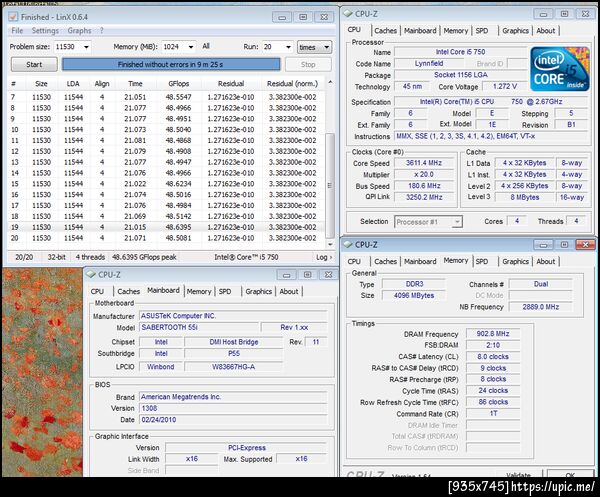Switch to Mainboard tab in top CPU-Z window
600x497 pixels.
[420, 31]
